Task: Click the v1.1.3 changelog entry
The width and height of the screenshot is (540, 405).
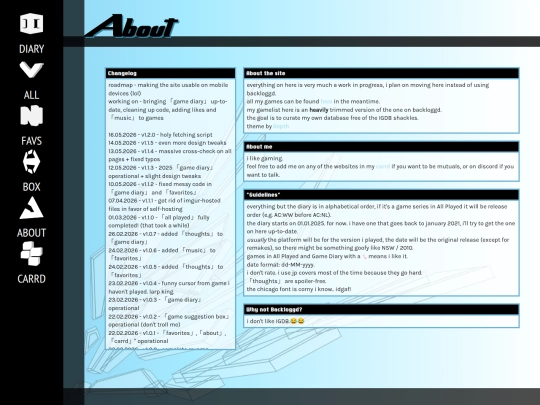Action: 161,172
